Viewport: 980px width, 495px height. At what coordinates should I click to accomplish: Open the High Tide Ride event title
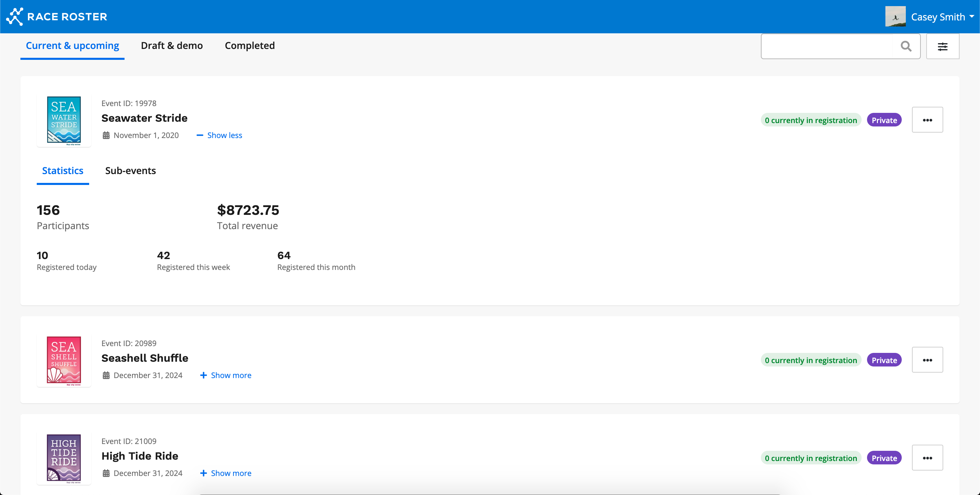click(x=140, y=456)
